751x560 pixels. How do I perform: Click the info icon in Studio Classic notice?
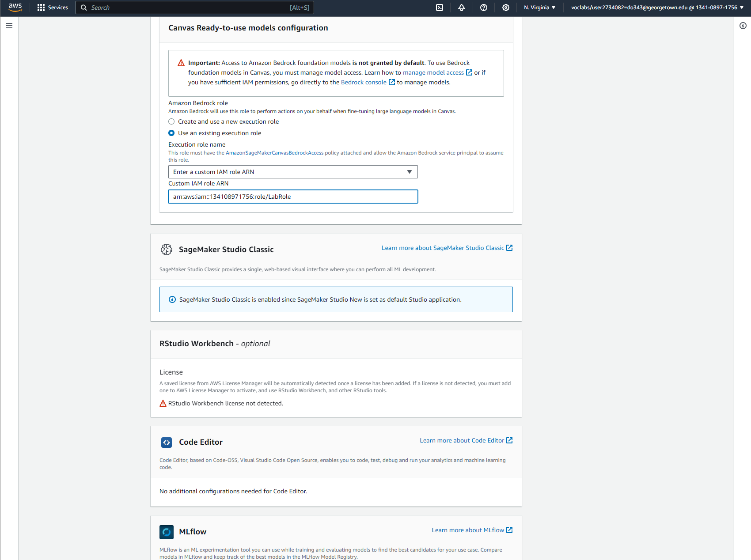point(172,299)
